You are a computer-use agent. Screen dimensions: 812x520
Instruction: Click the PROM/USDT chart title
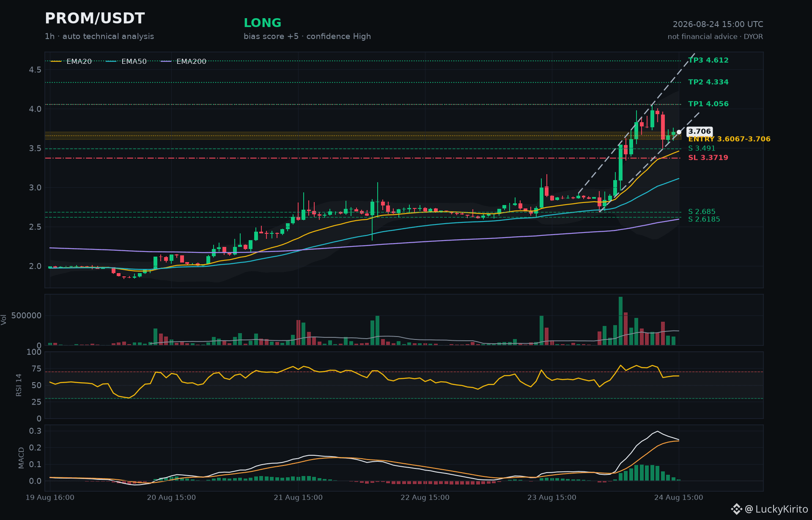95,19
